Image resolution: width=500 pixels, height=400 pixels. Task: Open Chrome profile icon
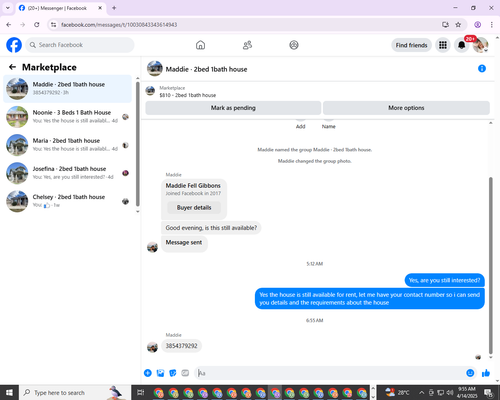point(477,25)
